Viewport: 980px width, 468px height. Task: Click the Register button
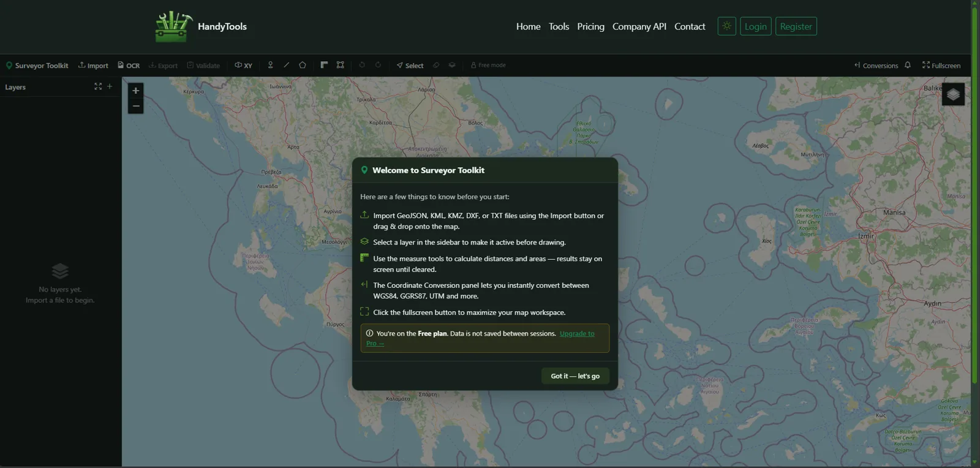(x=796, y=26)
